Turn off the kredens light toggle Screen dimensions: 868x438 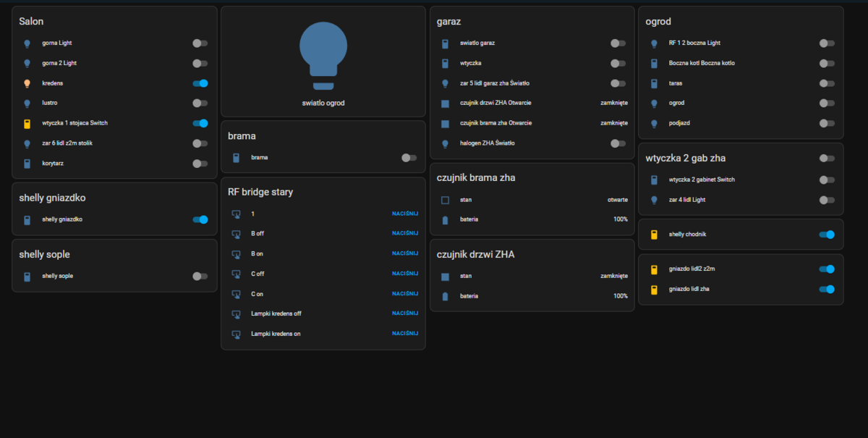tap(200, 83)
